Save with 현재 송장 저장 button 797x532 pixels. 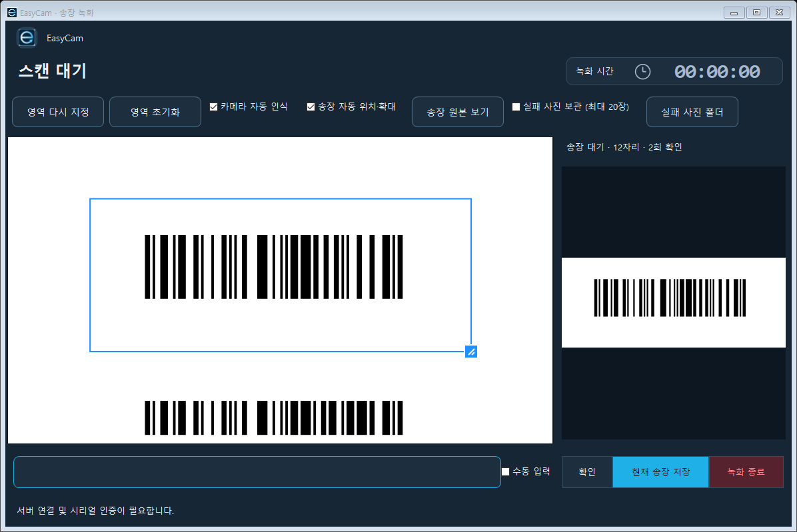point(660,471)
